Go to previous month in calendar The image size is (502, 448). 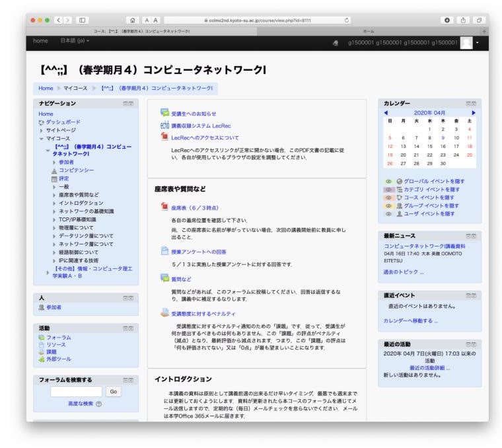386,113
